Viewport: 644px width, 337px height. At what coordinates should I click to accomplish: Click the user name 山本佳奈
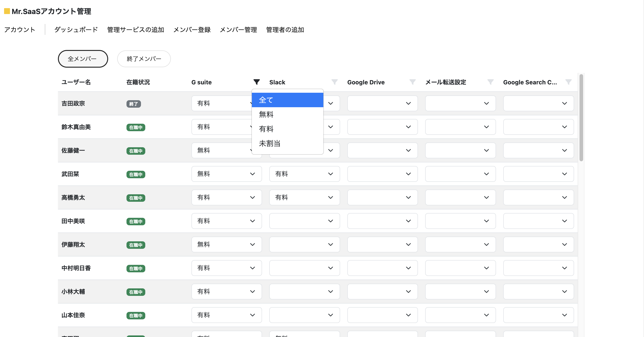coord(73,315)
